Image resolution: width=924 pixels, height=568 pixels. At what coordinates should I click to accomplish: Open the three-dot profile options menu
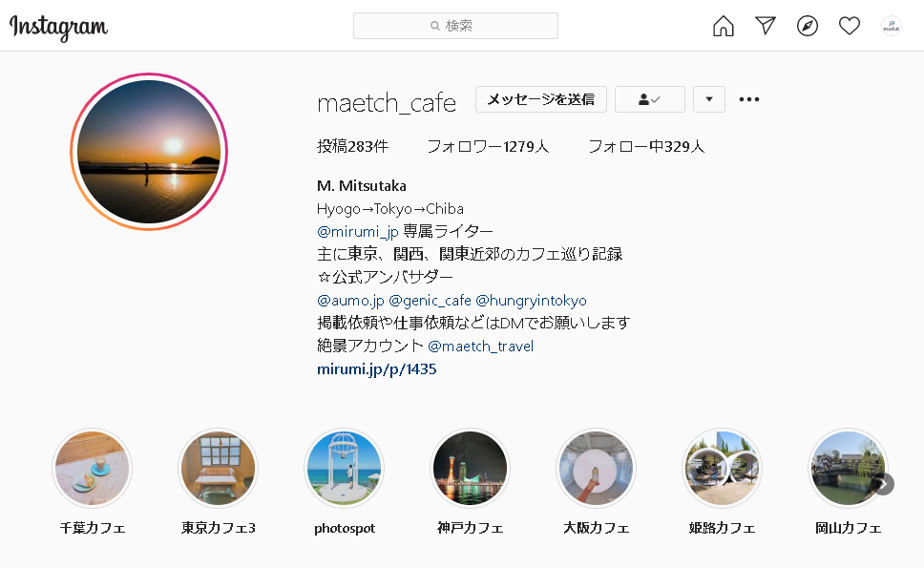(x=749, y=99)
